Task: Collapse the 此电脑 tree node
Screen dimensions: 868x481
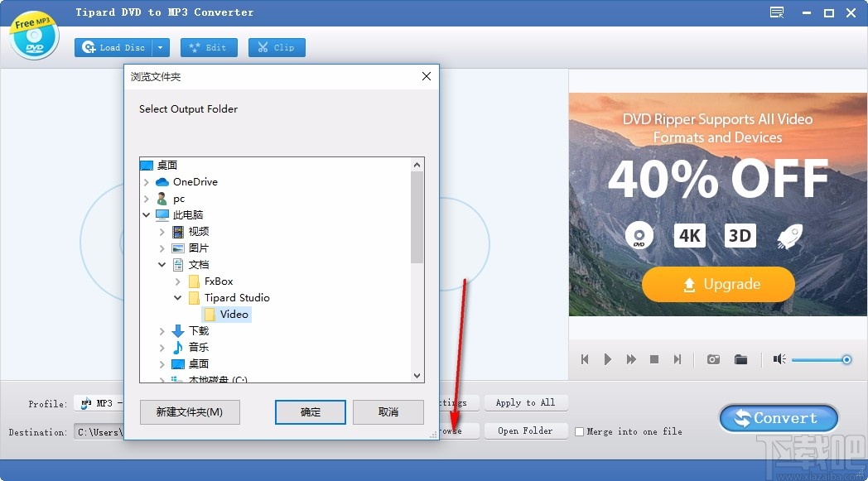Action: click(147, 214)
